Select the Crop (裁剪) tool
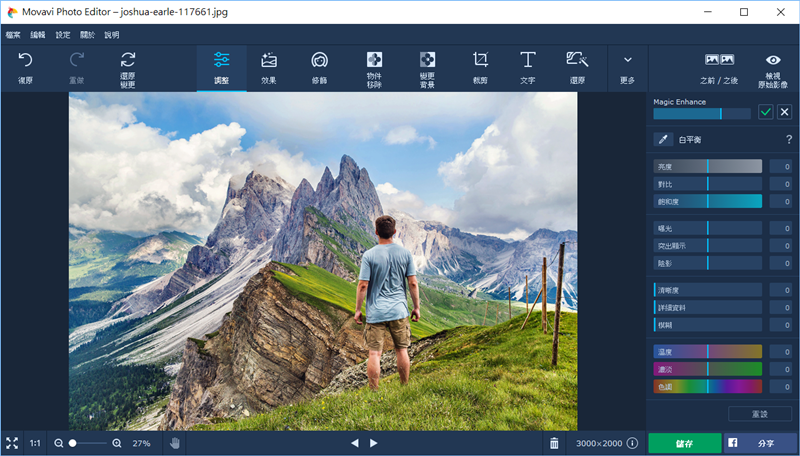 click(x=480, y=68)
